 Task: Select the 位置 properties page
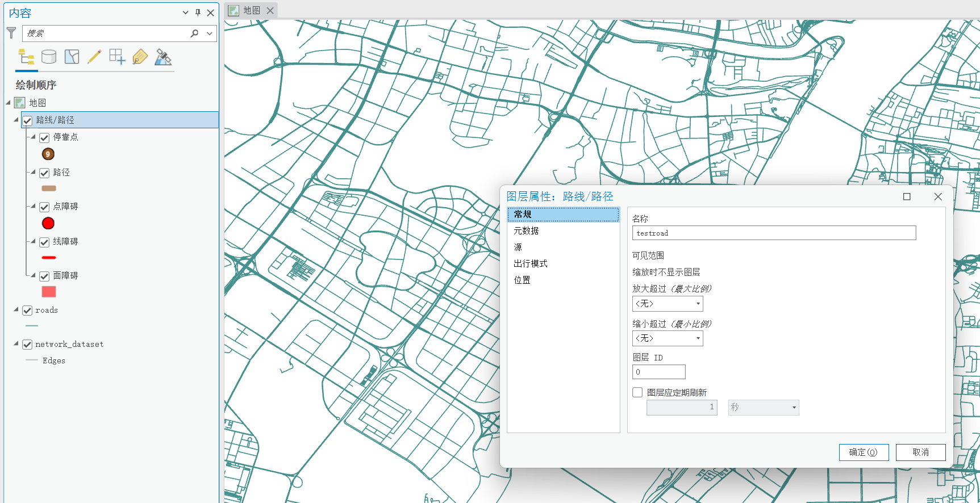[x=563, y=280]
